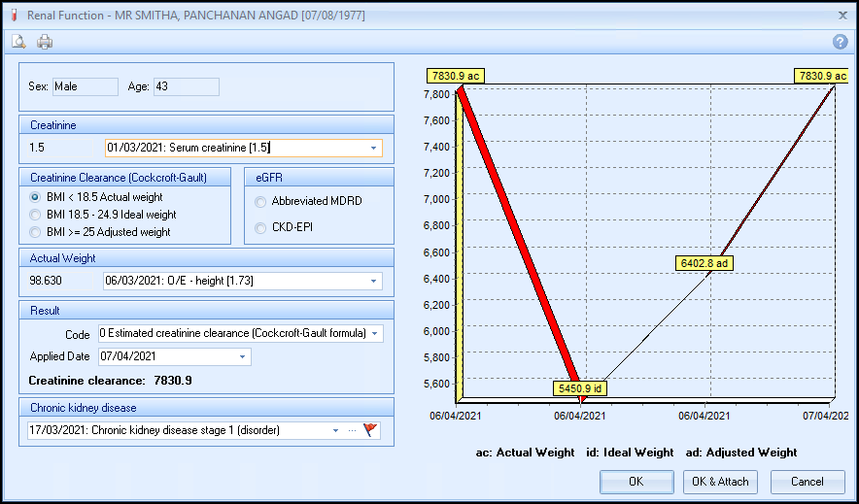
Task: Cancel the renal function dialog
Action: point(807,482)
